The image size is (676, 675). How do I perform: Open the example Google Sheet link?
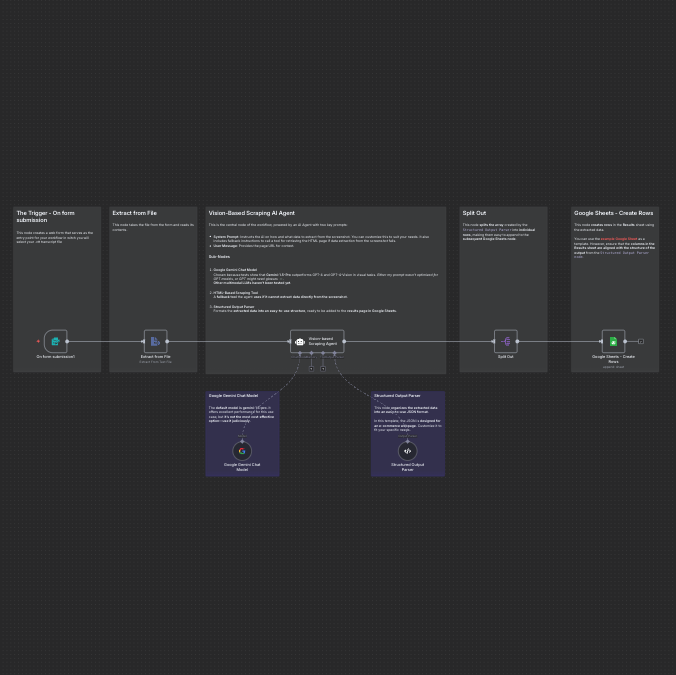tap(618, 239)
